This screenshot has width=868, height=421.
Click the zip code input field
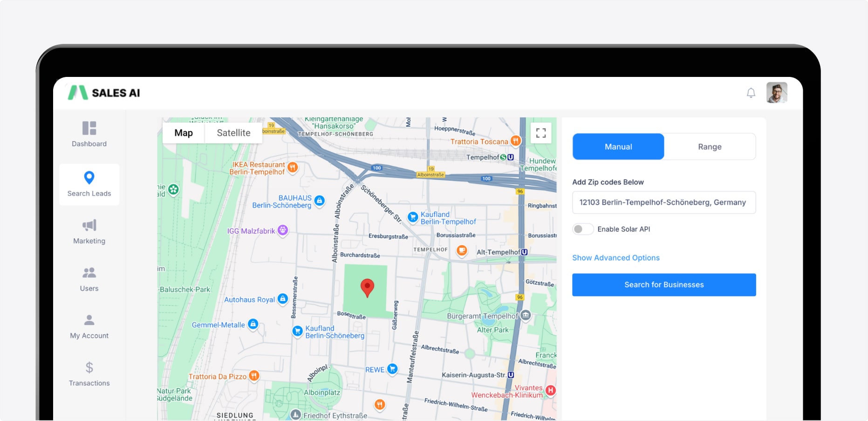663,202
